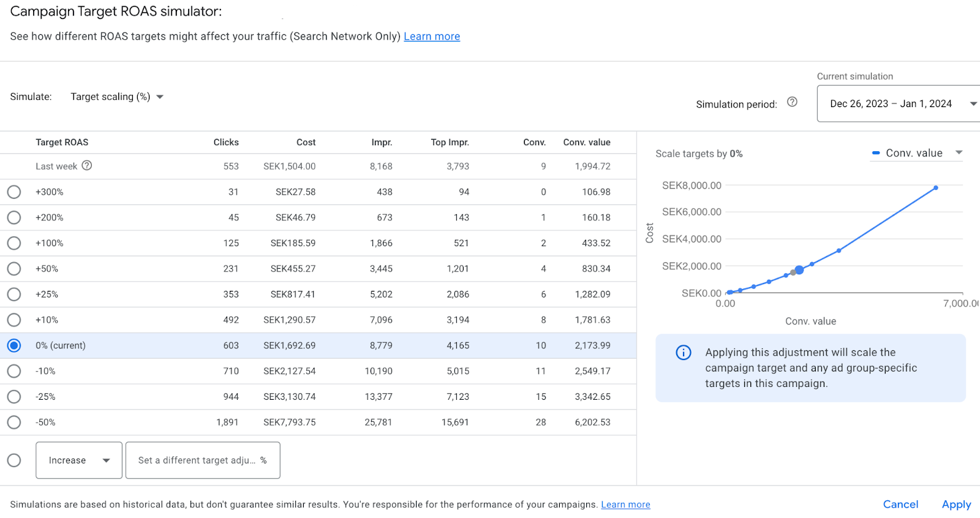Click the Impr. column header
Image resolution: width=980 pixels, height=518 pixels.
point(382,142)
